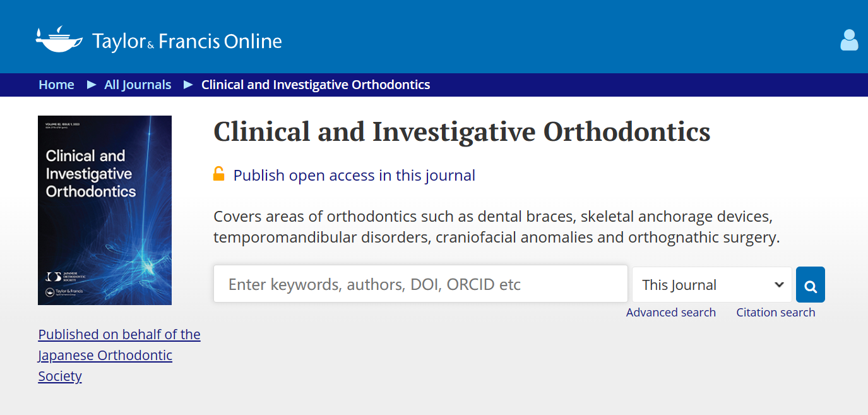
Task: Open All Journals breadcrumb link
Action: (x=138, y=85)
